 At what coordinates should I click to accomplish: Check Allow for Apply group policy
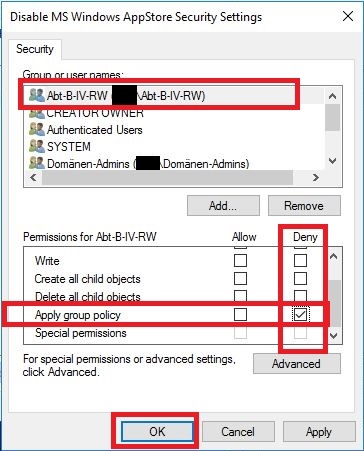(x=240, y=314)
